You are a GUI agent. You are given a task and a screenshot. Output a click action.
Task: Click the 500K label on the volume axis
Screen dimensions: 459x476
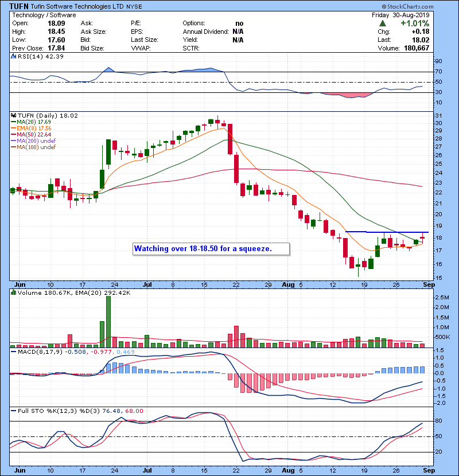(x=442, y=337)
